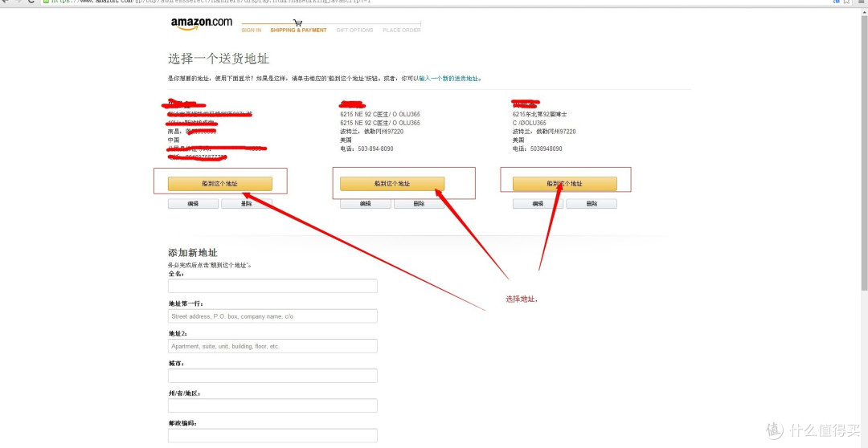Click the phone text 电话：503-894-8090
The height and width of the screenshot is (448, 868).
366,149
